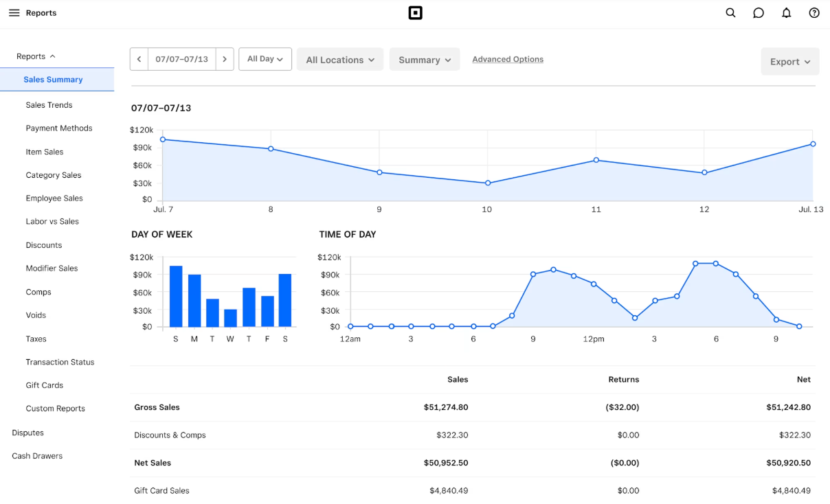Viewport: 830px width, 504px height.
Task: Select Sales Trends in sidebar
Action: [x=49, y=105]
